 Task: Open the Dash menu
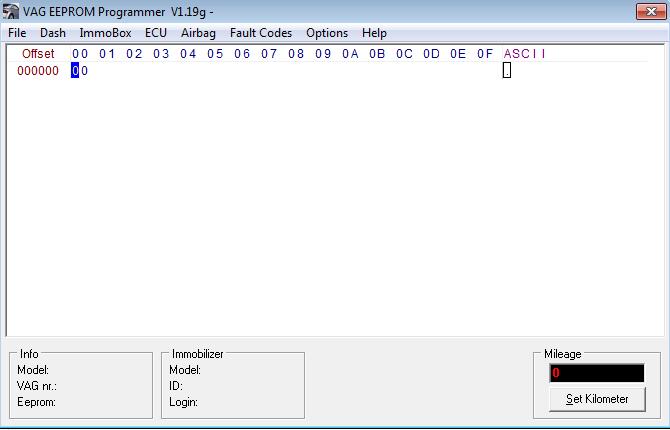point(53,33)
